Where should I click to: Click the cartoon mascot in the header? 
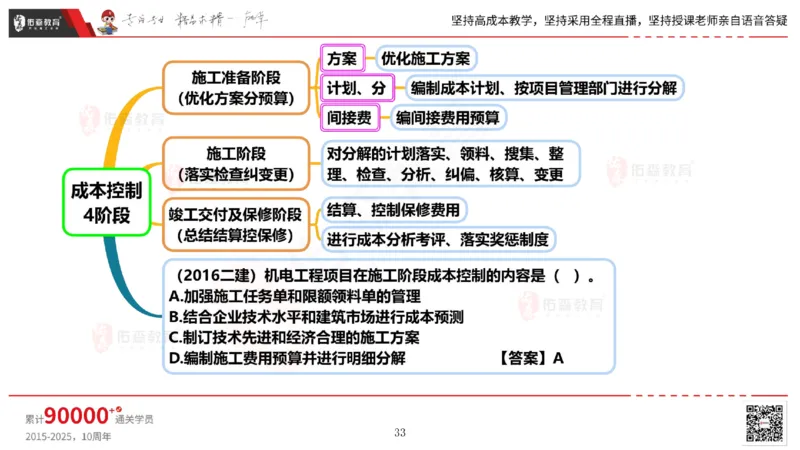pyautogui.click(x=108, y=22)
